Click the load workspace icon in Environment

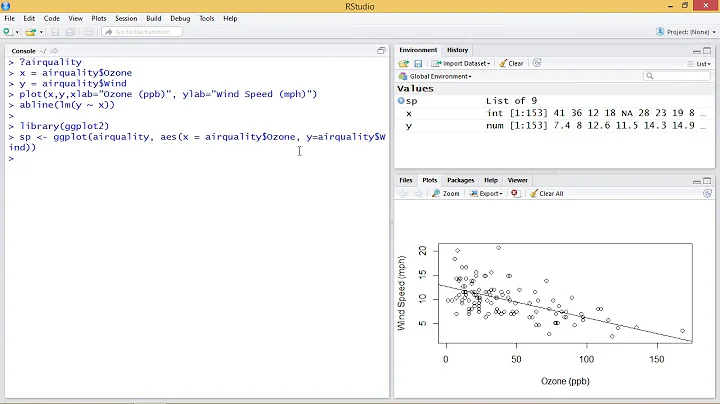pyautogui.click(x=404, y=63)
